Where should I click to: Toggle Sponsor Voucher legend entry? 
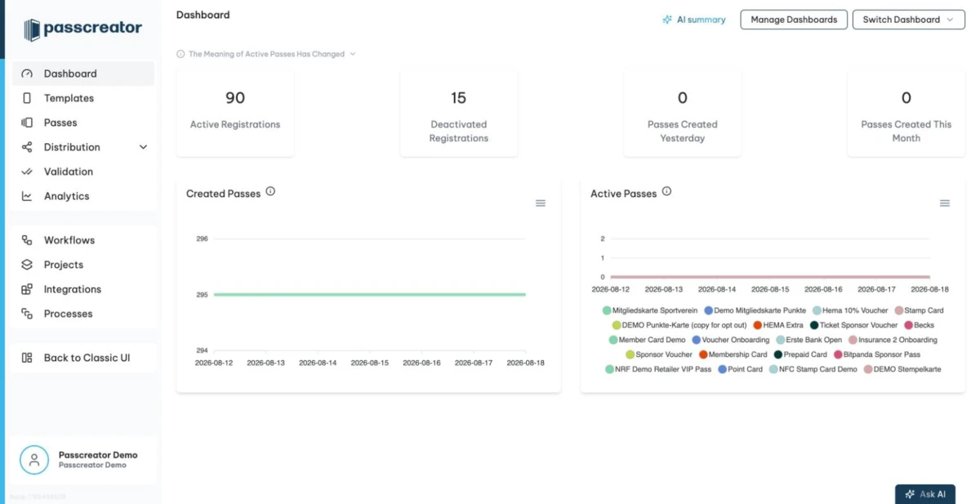(x=658, y=355)
